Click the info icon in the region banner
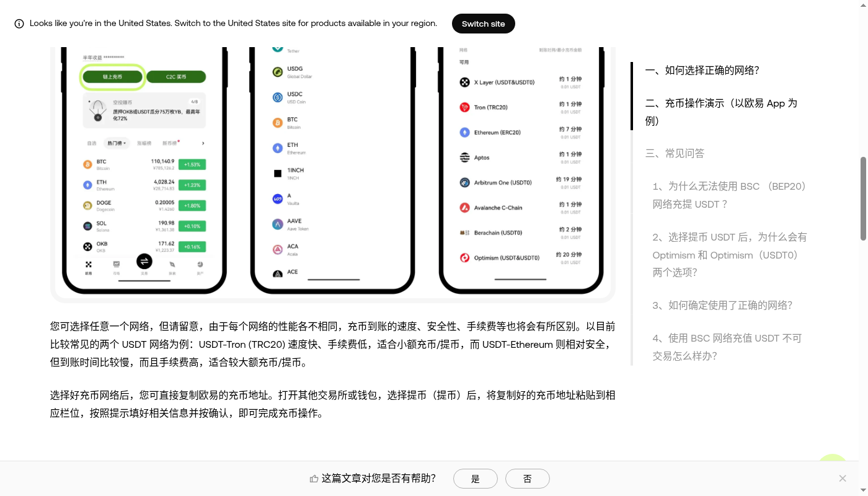868x496 pixels. pos(19,24)
